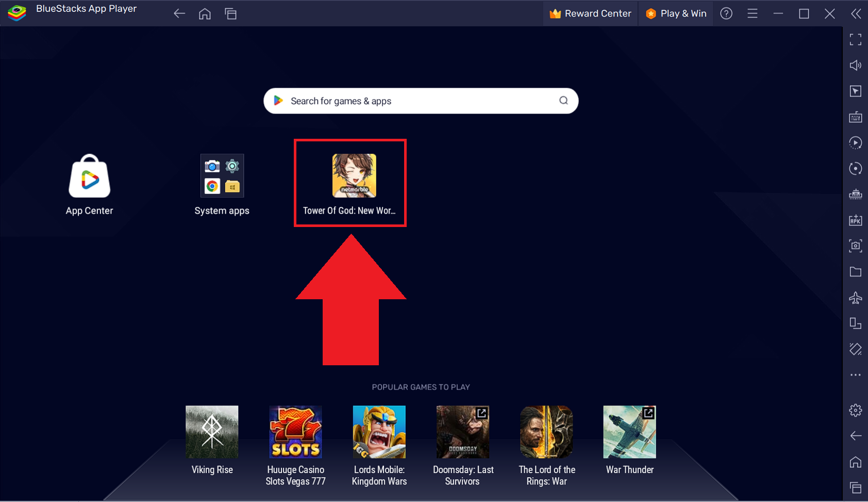Open recent apps icon in top bar
This screenshot has width=868, height=502.
tap(230, 14)
